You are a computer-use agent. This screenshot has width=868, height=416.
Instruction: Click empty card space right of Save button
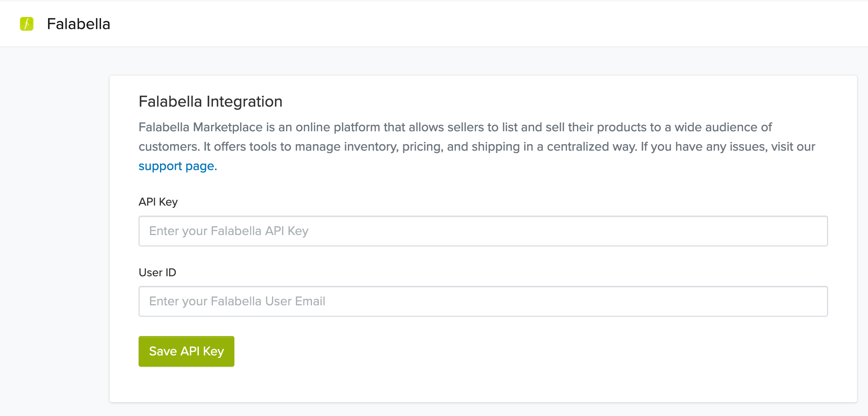point(485,351)
